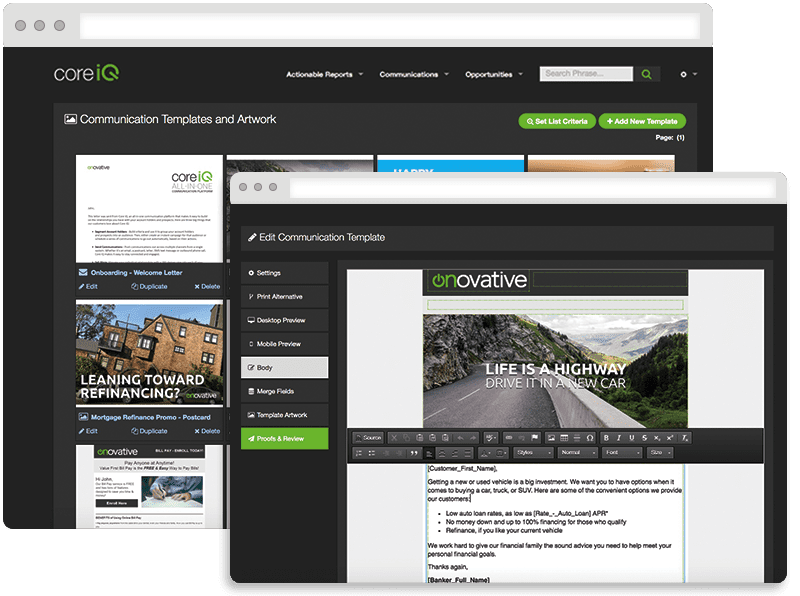Select the Body tab
This screenshot has width=800, height=596.
tap(284, 367)
